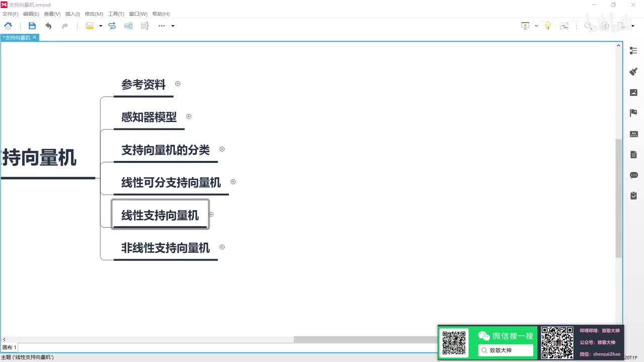Expand the 非线性支持向量机 topic
644x362 pixels.
pyautogui.click(x=222, y=247)
